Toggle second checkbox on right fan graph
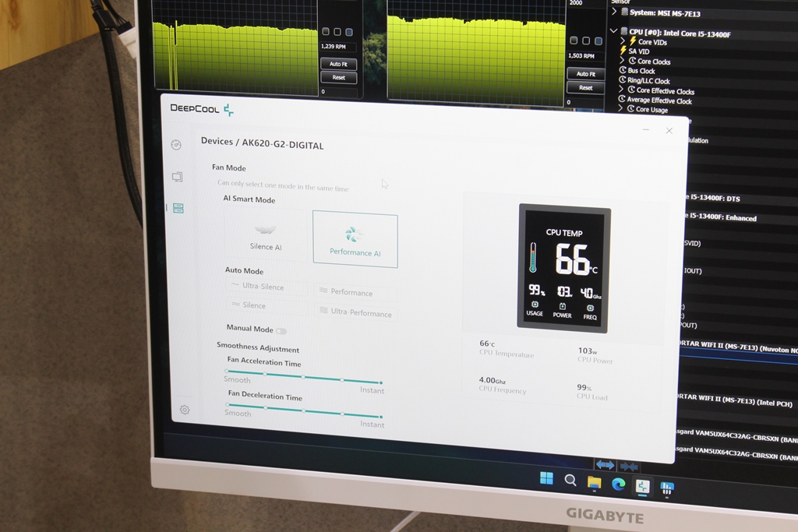This screenshot has height=532, width=798. pos(586,41)
